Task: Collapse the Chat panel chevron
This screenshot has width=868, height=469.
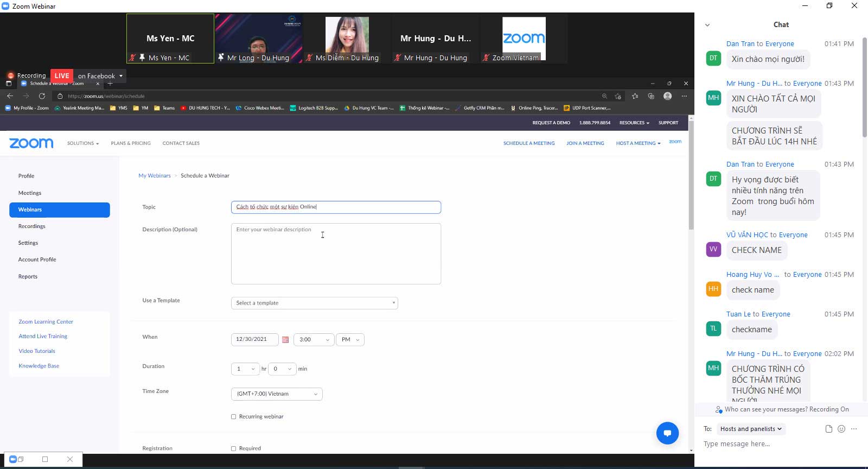Action: pyautogui.click(x=707, y=25)
